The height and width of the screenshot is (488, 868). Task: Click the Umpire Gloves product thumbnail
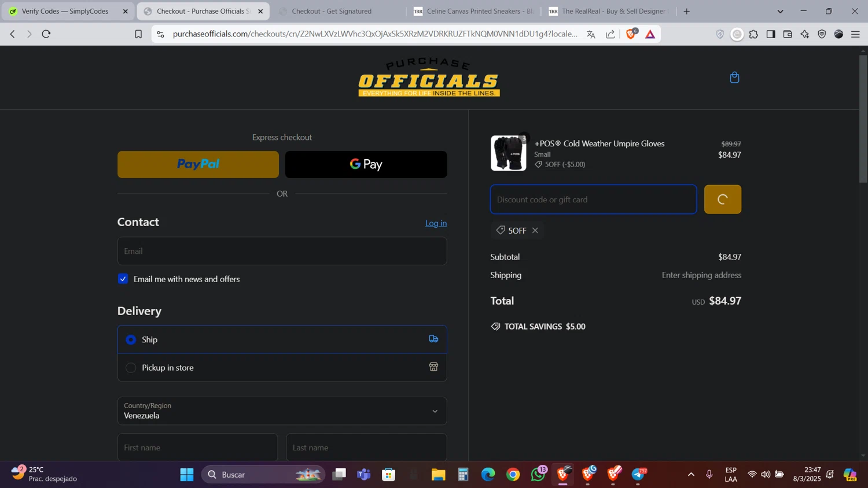click(x=509, y=153)
